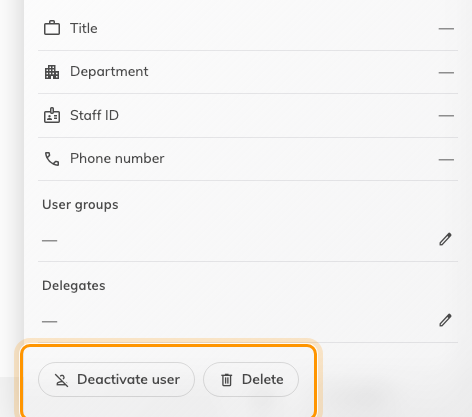Edit User groups with pencil icon
The width and height of the screenshot is (472, 417).
pyautogui.click(x=445, y=239)
